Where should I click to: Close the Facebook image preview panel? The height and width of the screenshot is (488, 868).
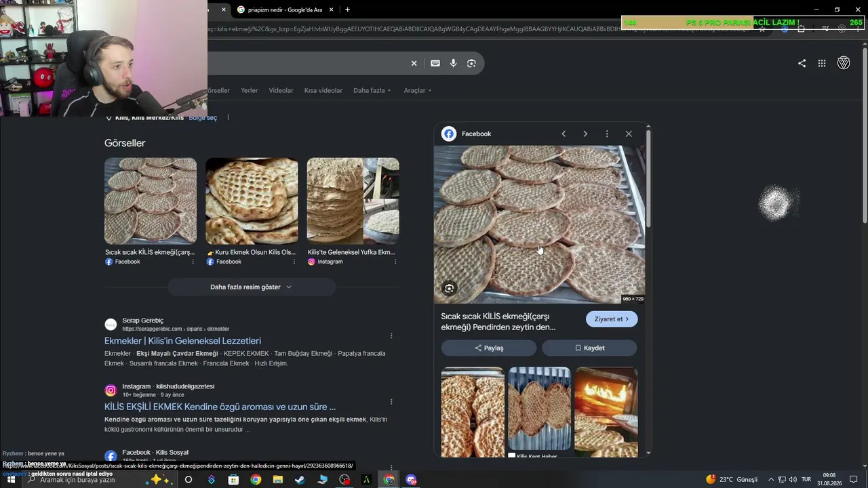click(x=629, y=134)
